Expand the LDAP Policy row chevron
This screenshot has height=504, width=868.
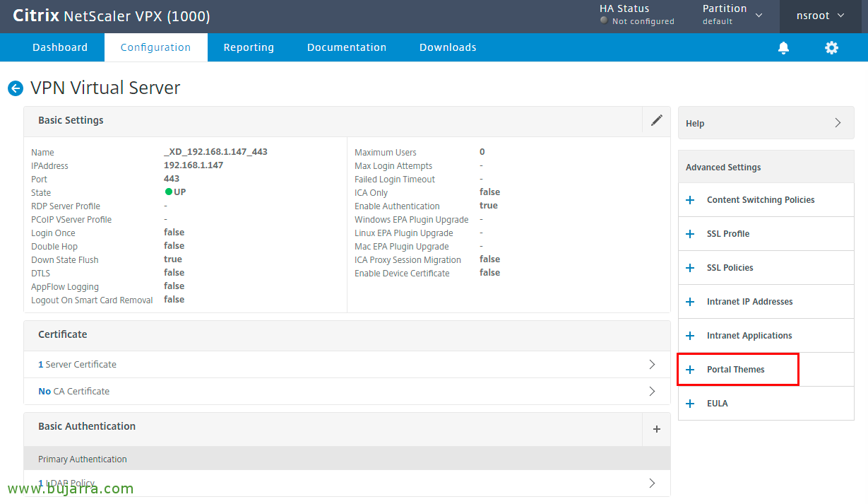pyautogui.click(x=652, y=483)
